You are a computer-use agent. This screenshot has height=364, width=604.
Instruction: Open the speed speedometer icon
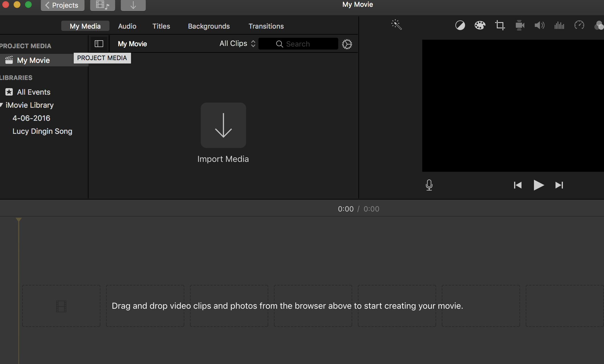(579, 26)
